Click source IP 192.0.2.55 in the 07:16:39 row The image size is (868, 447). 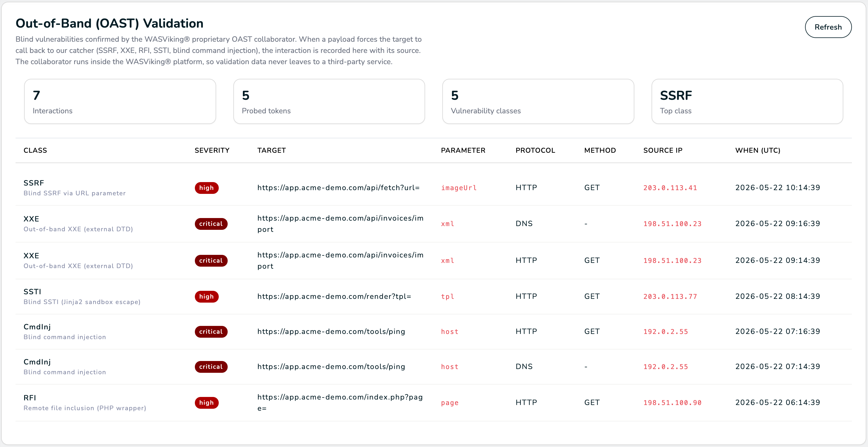(666, 332)
